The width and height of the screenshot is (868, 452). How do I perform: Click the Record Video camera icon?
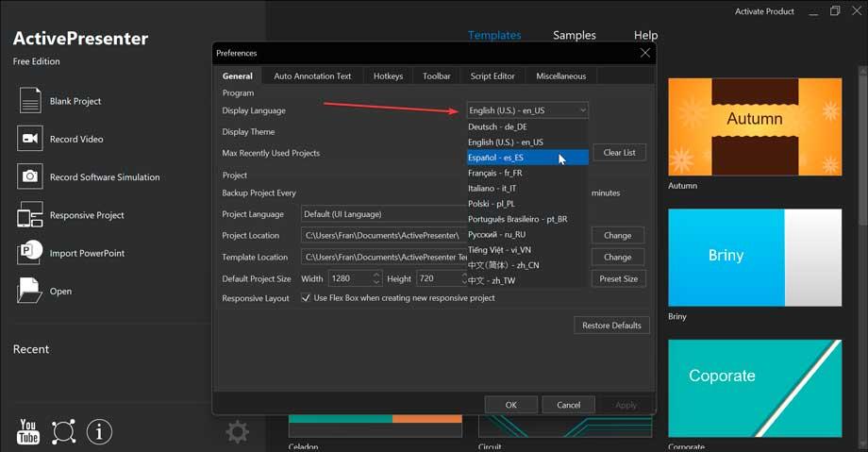30,139
